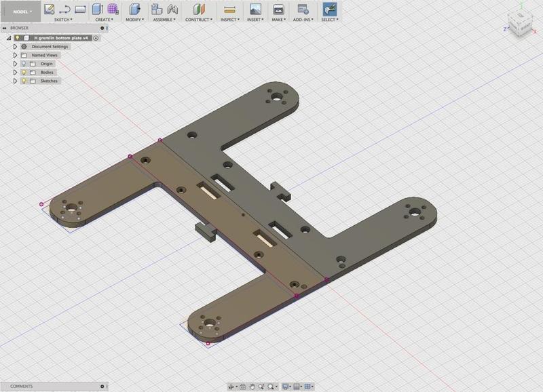Click the Fit zoom magnifier icon
Image resolution: width=543 pixels, height=392 pixels.
pyautogui.click(x=271, y=387)
